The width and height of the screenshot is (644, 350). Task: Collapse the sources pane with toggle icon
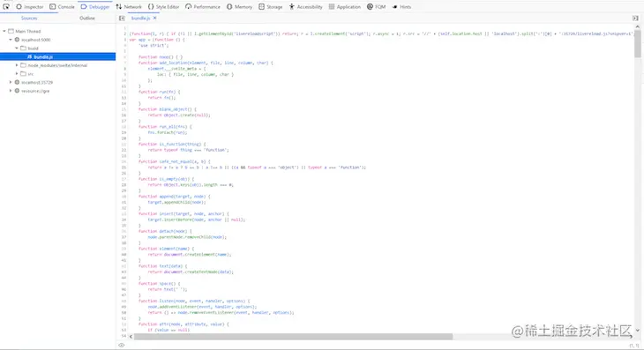pyautogui.click(x=122, y=18)
